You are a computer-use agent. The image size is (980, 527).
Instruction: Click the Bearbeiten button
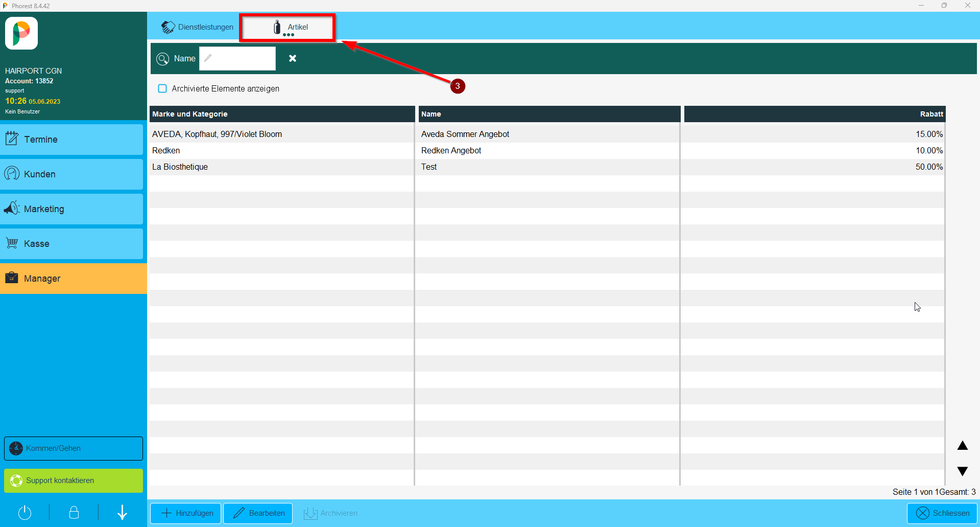coord(258,513)
